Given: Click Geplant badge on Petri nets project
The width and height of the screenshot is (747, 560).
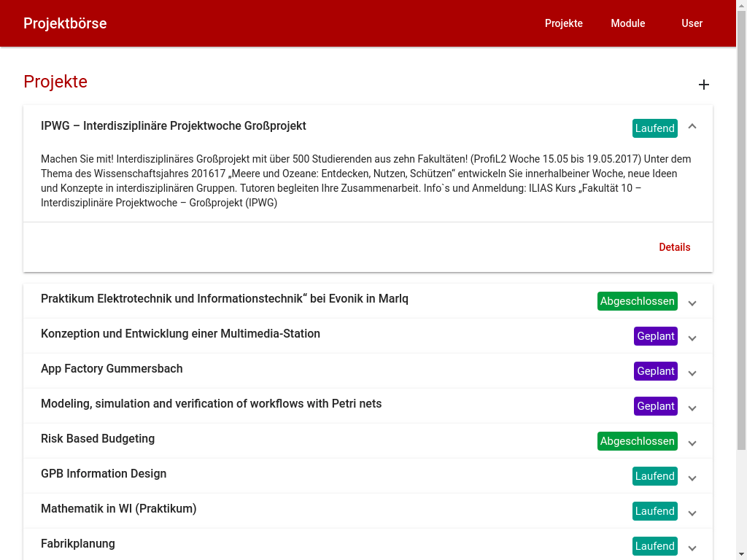Looking at the screenshot, I should coord(656,405).
